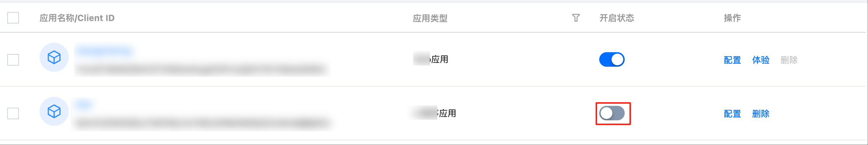Click the second row's cube app icon
The height and width of the screenshot is (145, 868).
[54, 111]
